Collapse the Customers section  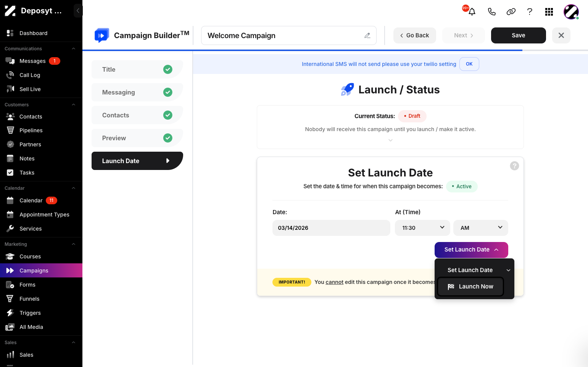click(74, 105)
